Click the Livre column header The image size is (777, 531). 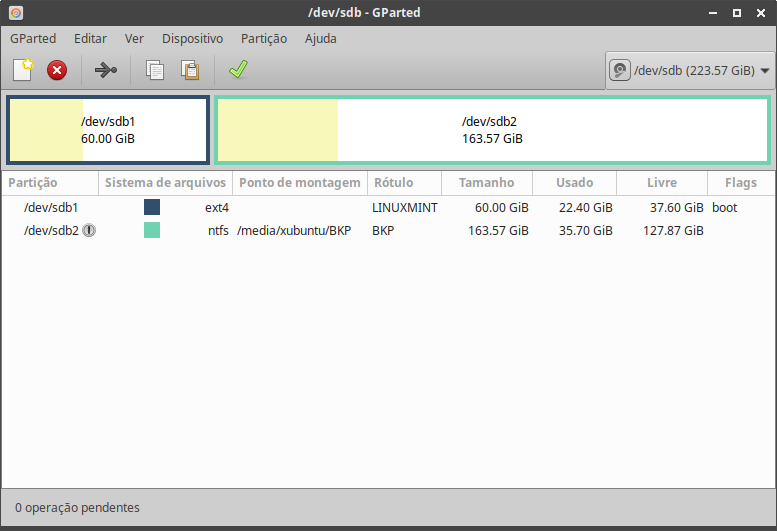pos(662,183)
